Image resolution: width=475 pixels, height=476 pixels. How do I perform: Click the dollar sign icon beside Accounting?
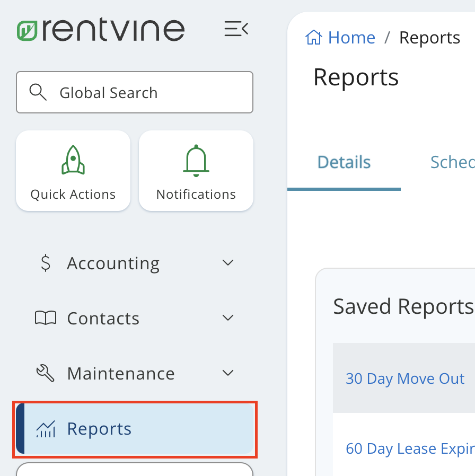(46, 263)
